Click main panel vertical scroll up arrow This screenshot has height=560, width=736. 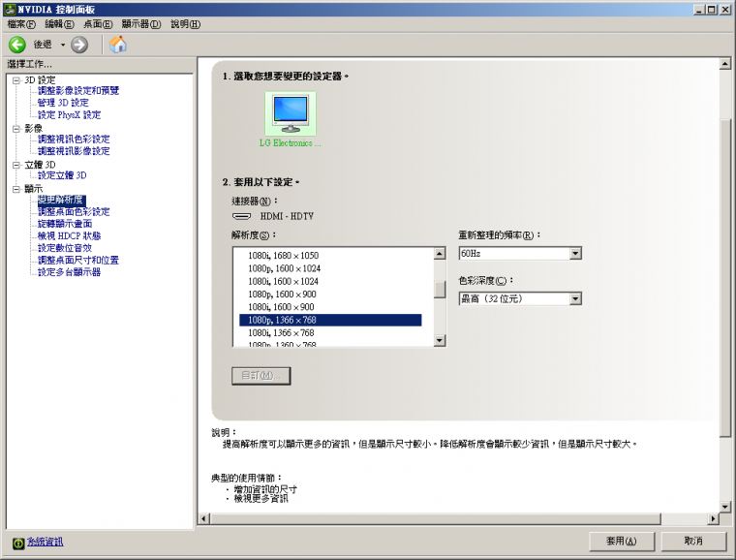[x=724, y=64]
